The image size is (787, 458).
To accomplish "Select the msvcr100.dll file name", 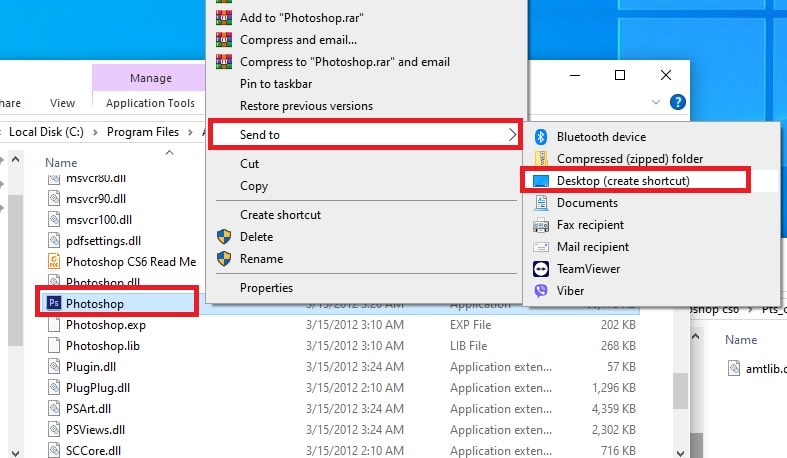I will point(99,220).
